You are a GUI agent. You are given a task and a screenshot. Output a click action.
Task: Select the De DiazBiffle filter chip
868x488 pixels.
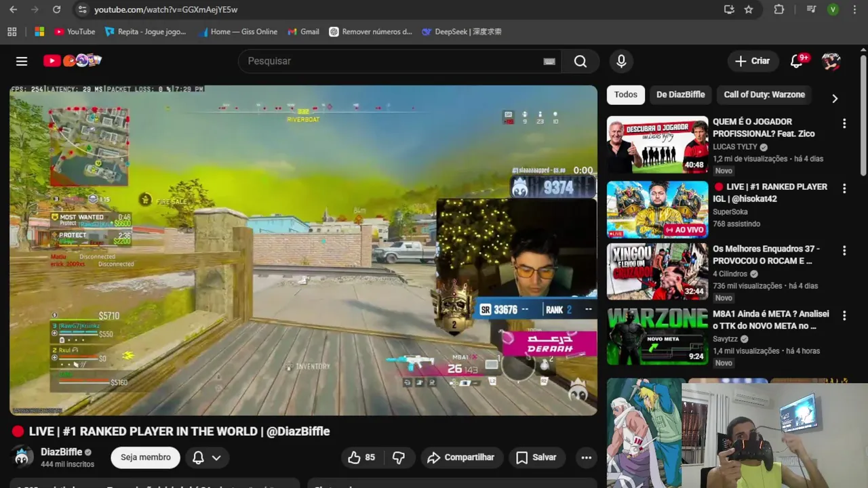680,94
